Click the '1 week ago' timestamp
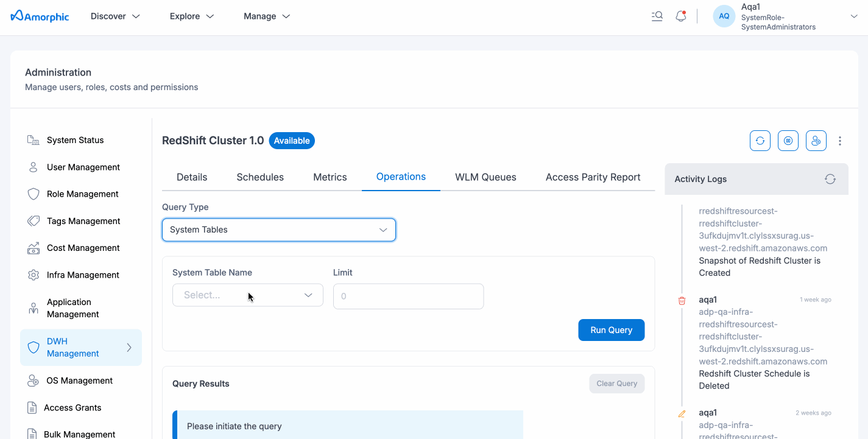Image resolution: width=868 pixels, height=439 pixels. pyautogui.click(x=815, y=300)
